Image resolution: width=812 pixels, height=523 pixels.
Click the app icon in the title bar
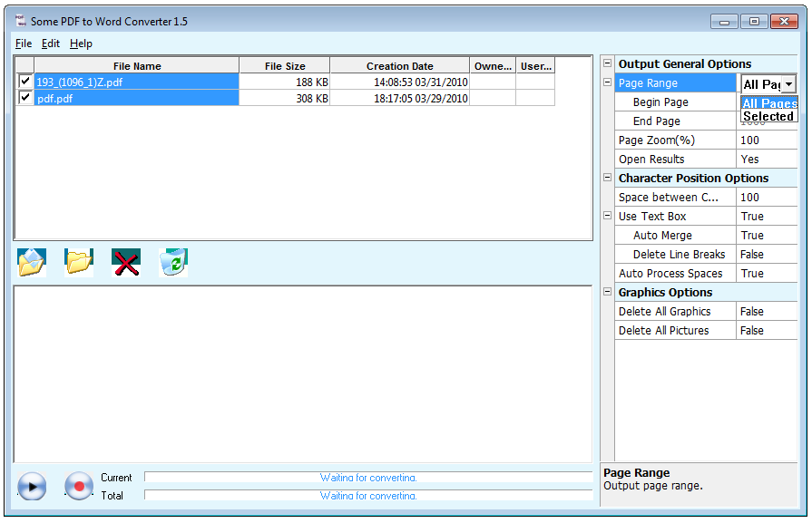coord(21,21)
